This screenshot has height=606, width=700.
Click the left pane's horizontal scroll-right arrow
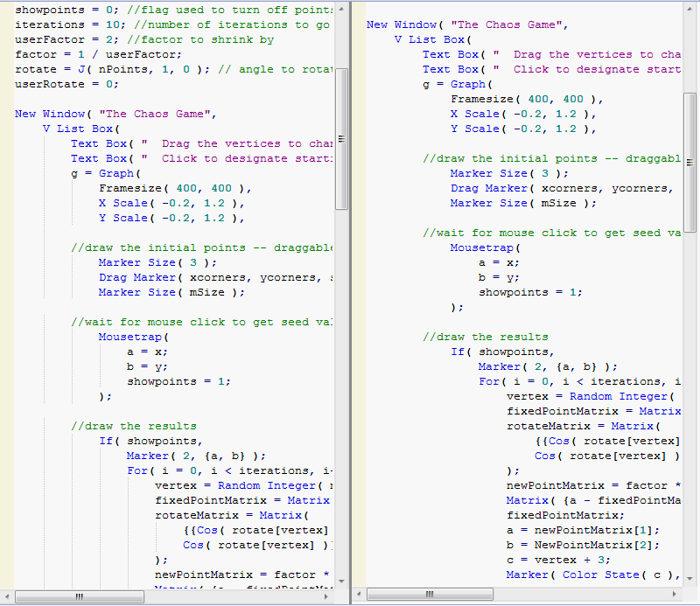[325, 596]
